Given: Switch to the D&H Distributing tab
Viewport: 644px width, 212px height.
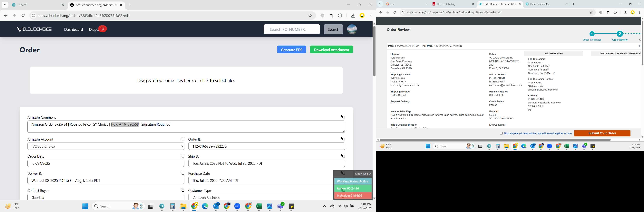Looking at the screenshot, I should [x=453, y=4].
